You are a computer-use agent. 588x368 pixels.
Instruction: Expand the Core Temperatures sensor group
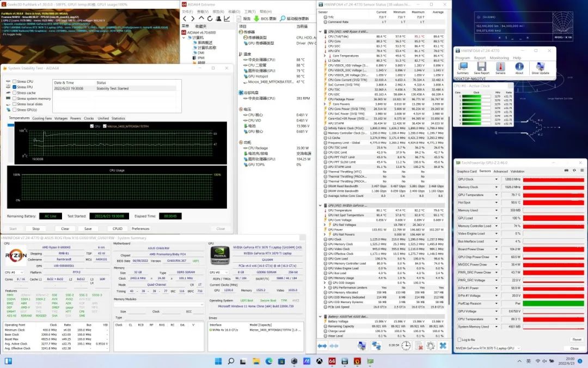click(x=325, y=56)
